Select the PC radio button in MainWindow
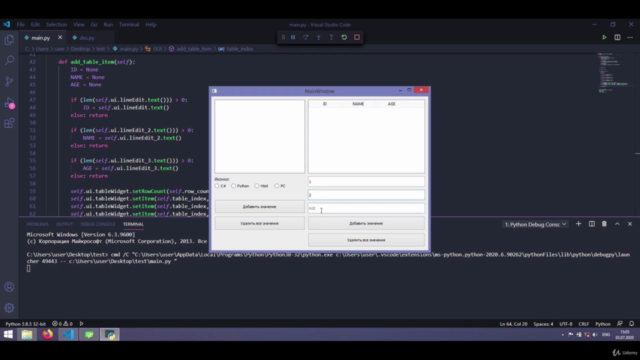The height and width of the screenshot is (360, 640). pyautogui.click(x=277, y=186)
